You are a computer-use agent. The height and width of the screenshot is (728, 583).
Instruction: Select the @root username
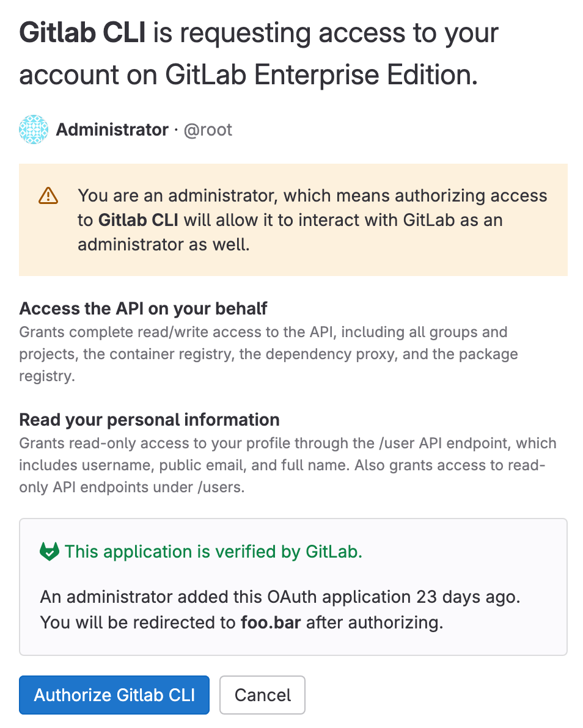[x=208, y=130]
